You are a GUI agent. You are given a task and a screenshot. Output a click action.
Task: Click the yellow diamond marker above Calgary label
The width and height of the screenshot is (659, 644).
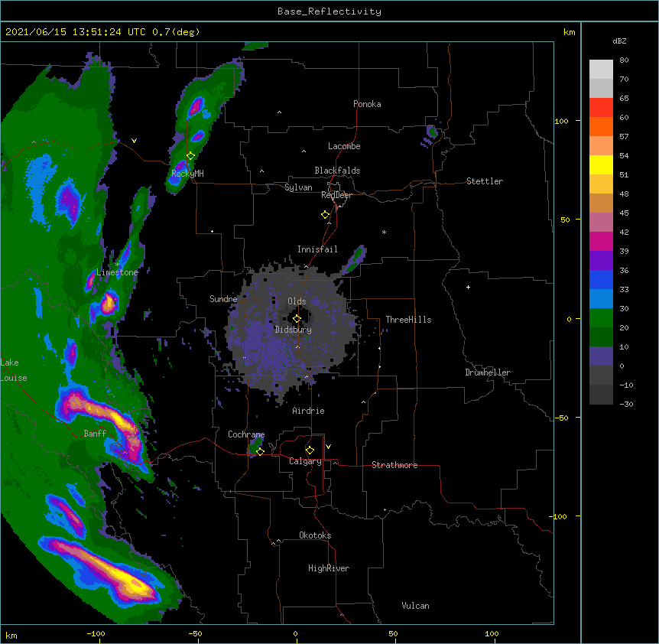[310, 450]
